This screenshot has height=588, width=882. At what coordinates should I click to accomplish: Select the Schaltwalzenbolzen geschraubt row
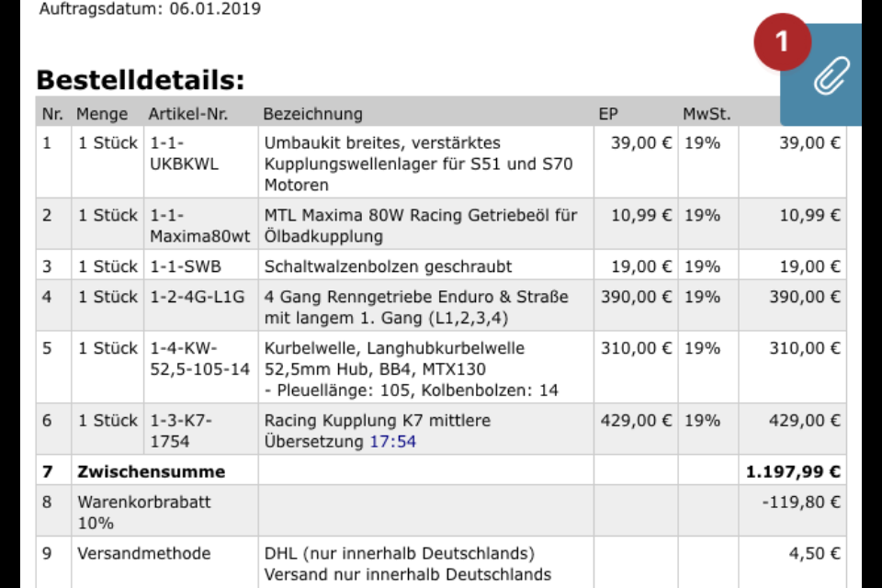pyautogui.click(x=441, y=266)
